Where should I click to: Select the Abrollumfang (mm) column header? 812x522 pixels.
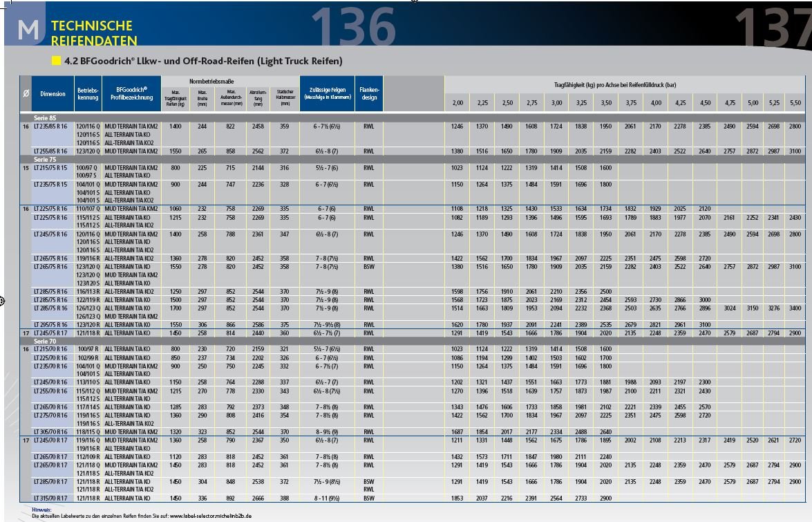pyautogui.click(x=258, y=98)
